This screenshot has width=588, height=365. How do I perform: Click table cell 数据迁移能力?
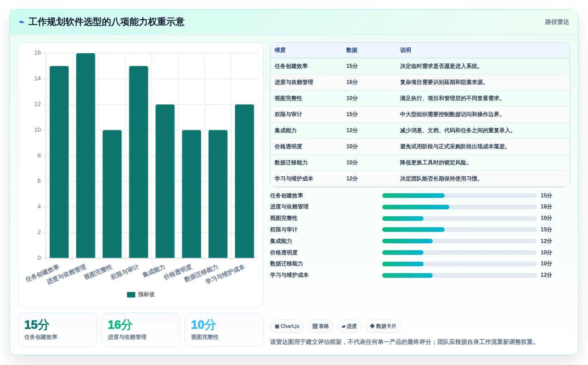tap(291, 163)
